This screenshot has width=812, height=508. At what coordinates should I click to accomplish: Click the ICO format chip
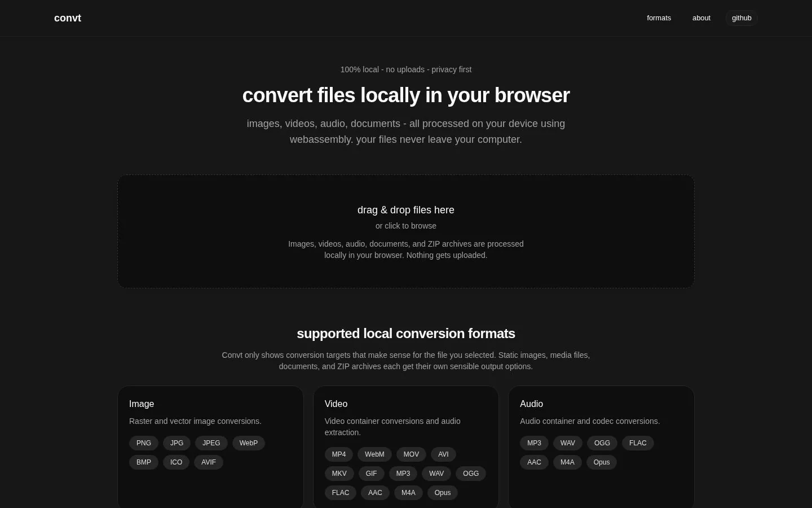pyautogui.click(x=176, y=462)
